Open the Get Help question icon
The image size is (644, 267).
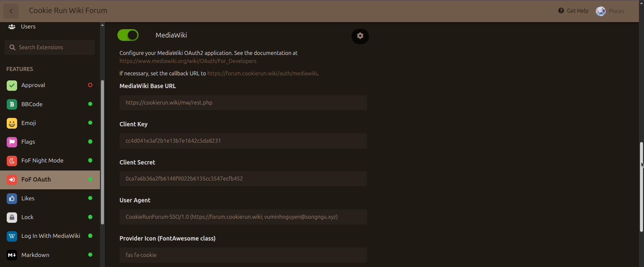coord(561,11)
